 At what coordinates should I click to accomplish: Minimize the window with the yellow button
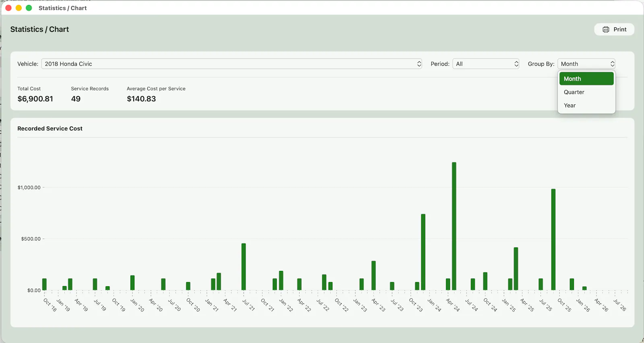(x=19, y=8)
